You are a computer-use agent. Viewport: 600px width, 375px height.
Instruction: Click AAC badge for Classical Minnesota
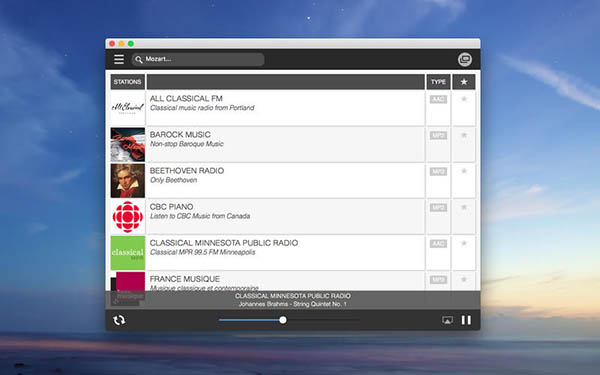(x=438, y=244)
